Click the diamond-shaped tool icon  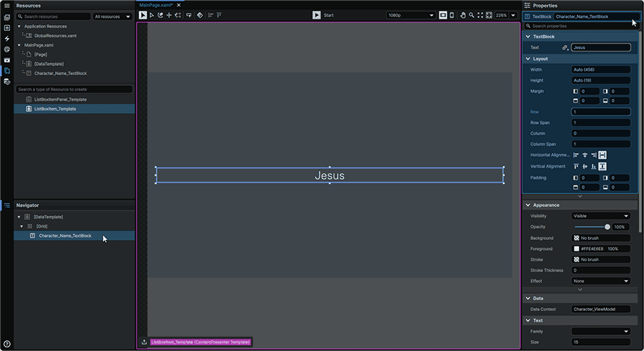coord(200,15)
